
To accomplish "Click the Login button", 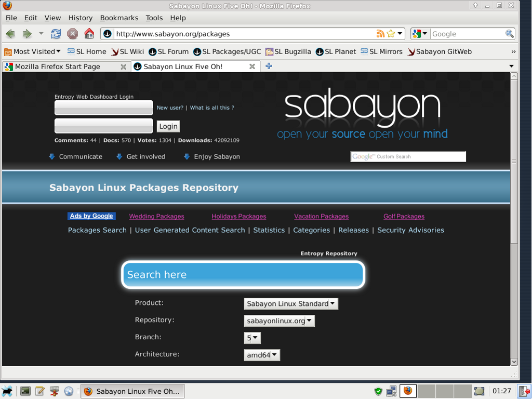I will (x=168, y=126).
